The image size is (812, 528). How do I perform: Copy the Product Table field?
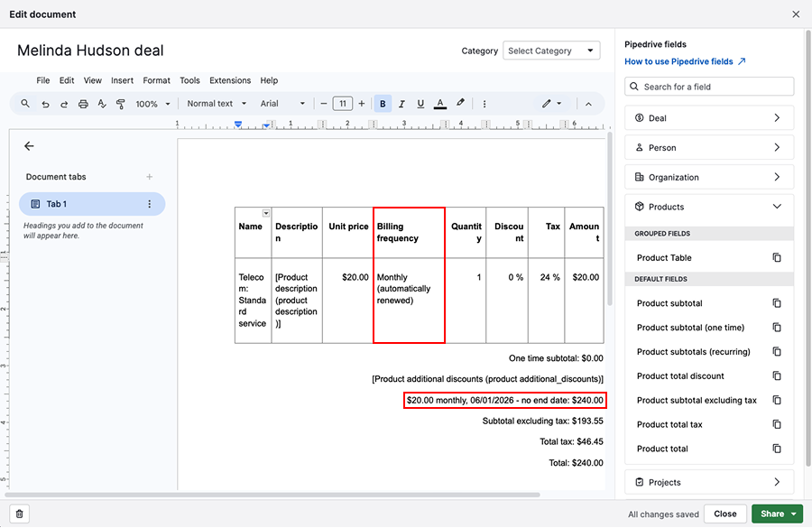pos(776,258)
